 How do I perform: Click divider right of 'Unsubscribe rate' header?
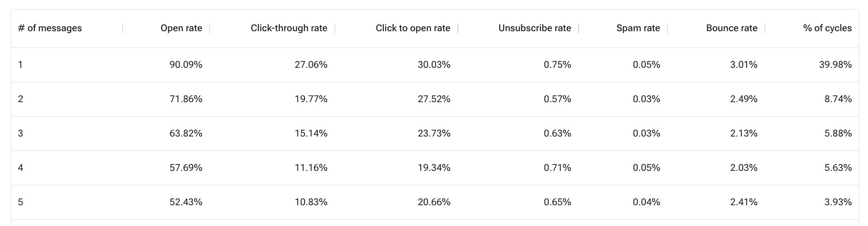pos(578,28)
